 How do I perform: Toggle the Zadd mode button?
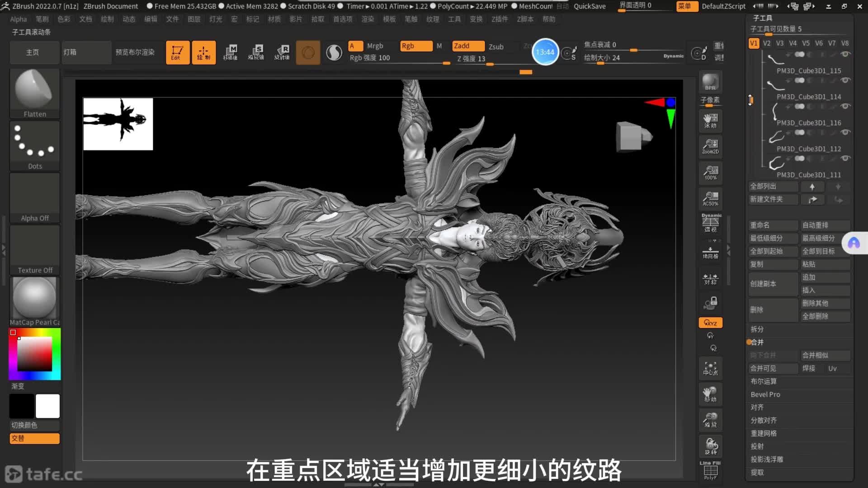point(468,46)
